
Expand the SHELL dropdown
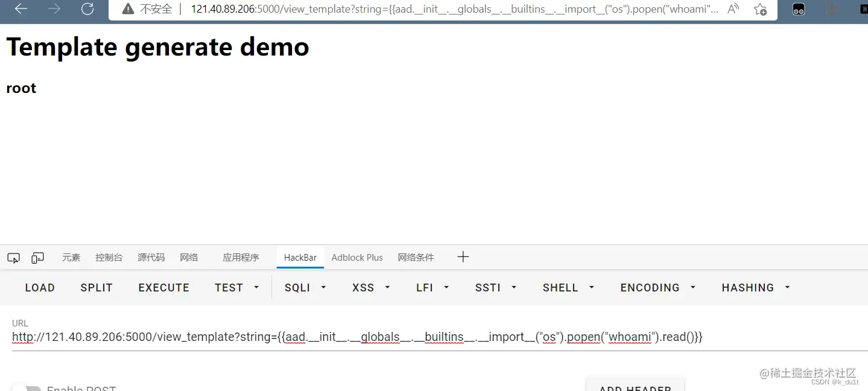(x=568, y=288)
